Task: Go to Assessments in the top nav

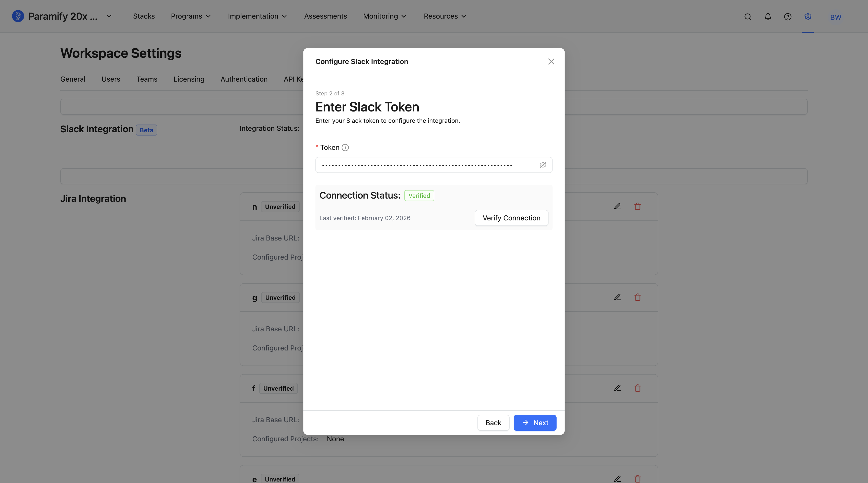Action: (x=325, y=16)
